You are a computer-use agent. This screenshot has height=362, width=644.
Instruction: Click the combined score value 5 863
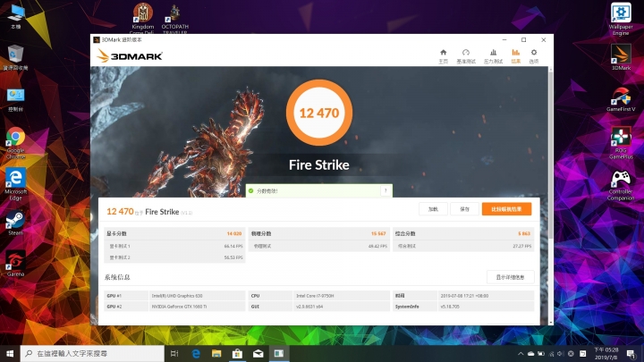point(524,233)
